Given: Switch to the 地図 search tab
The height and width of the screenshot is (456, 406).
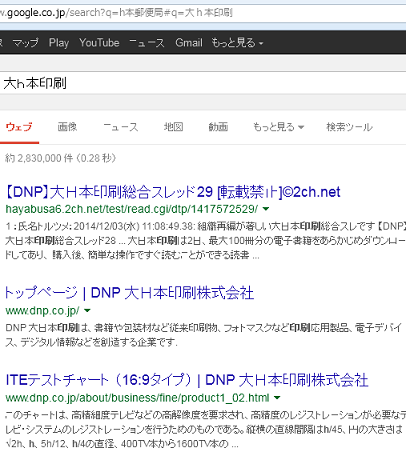Looking at the screenshot, I should (x=173, y=127).
